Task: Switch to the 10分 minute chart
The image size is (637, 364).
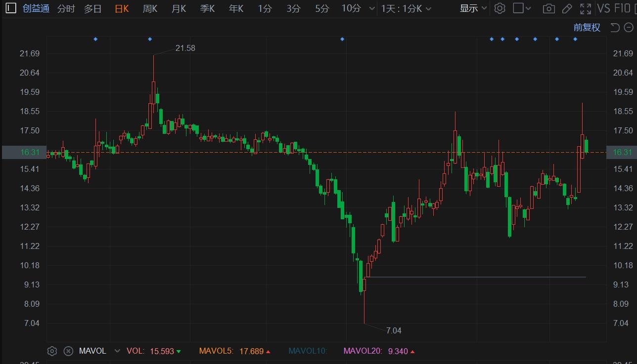Action: coord(351,8)
